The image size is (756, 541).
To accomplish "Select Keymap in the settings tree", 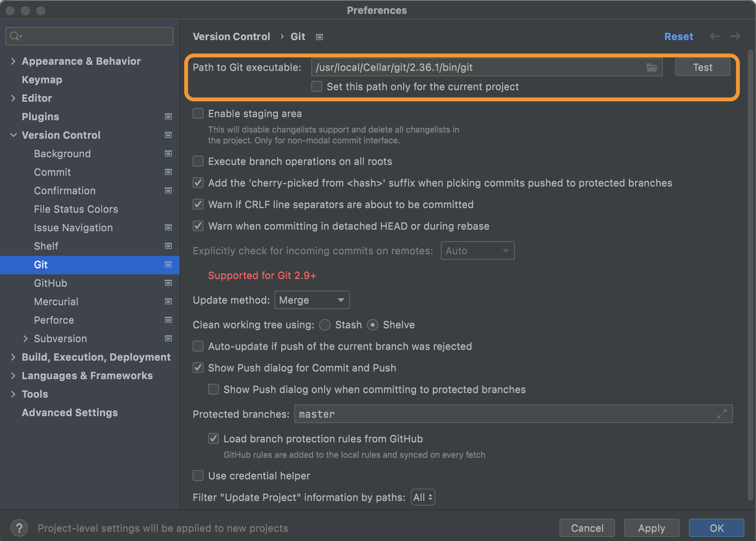I will tap(42, 80).
